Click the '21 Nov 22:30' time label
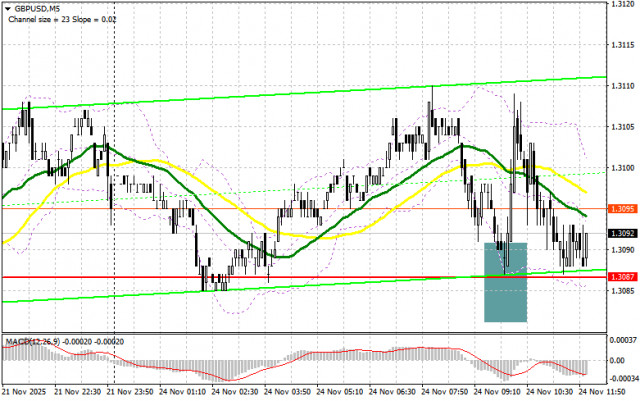Screen dimensions: 640x401 (78, 391)
